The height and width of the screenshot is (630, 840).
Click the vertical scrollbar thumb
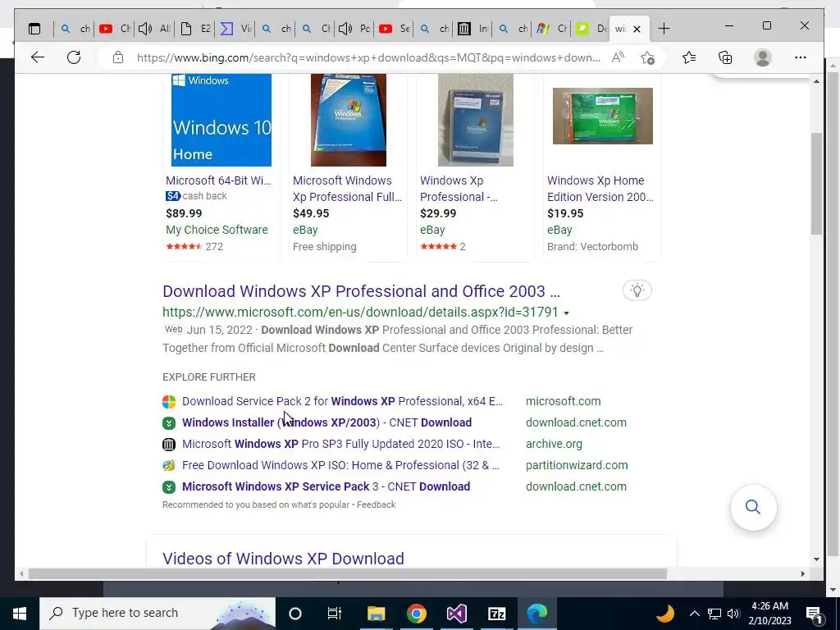(x=816, y=183)
